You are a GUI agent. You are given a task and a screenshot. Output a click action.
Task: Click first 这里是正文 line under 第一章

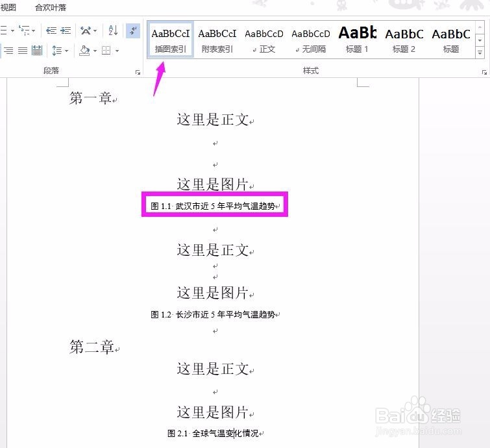click(x=213, y=119)
